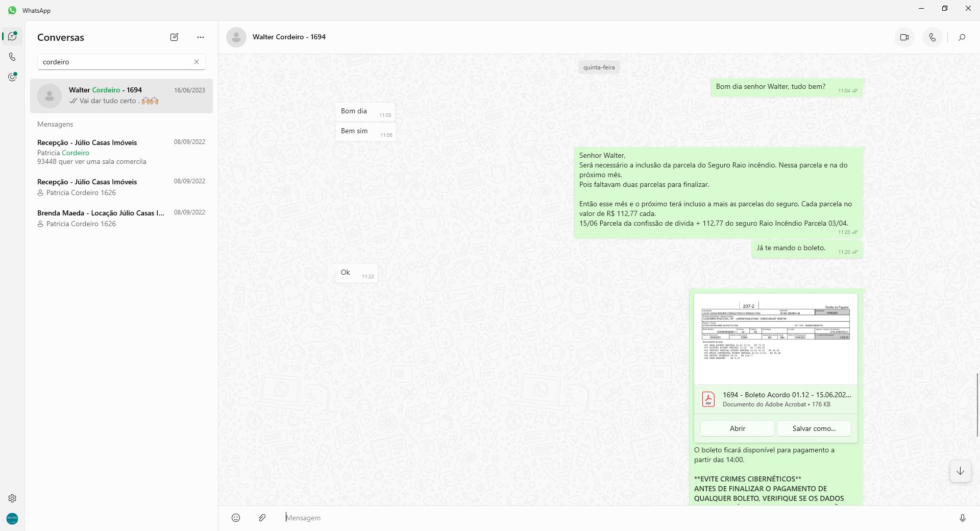Open the Conversas more options menu
Viewport: 980px width, 531px height.
(x=201, y=37)
